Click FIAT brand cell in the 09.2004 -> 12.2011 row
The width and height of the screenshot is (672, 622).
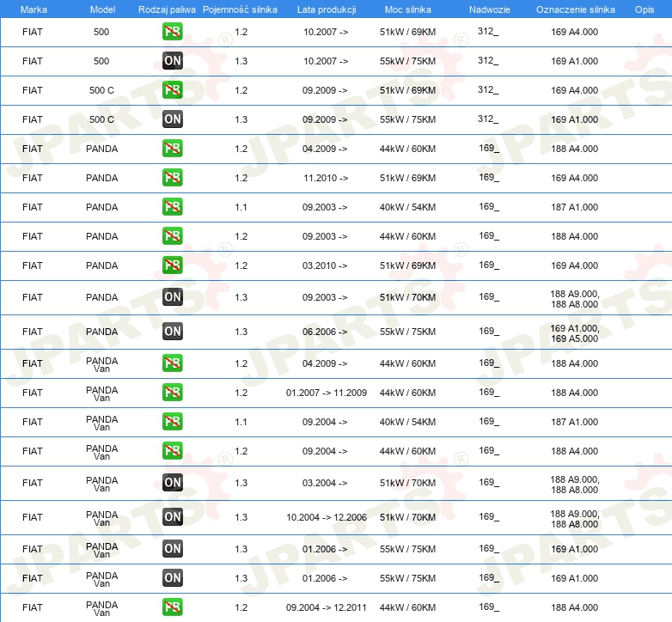33,607
